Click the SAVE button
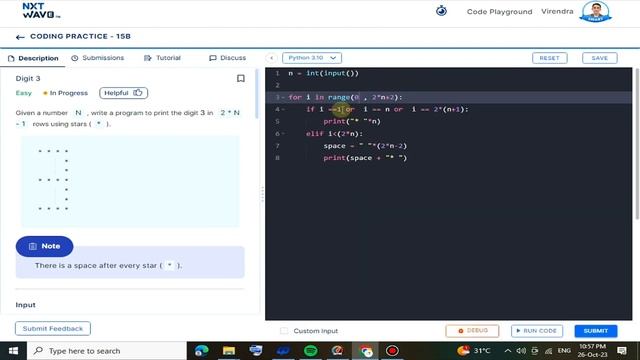The image size is (640, 360). click(600, 58)
